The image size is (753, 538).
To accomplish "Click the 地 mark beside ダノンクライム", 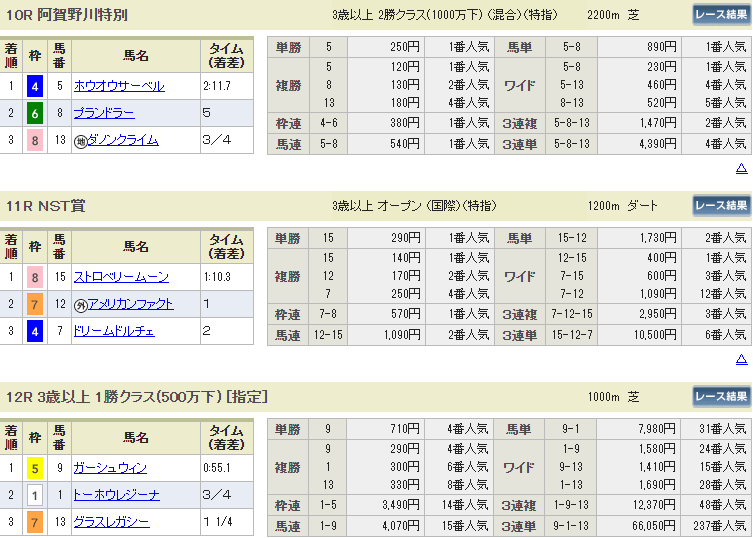I will point(81,141).
